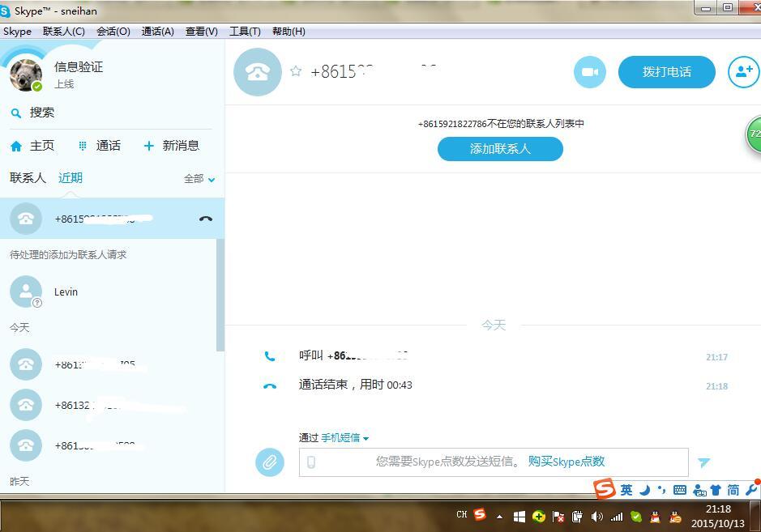Open the dial pad icon next to 通话

click(83, 146)
